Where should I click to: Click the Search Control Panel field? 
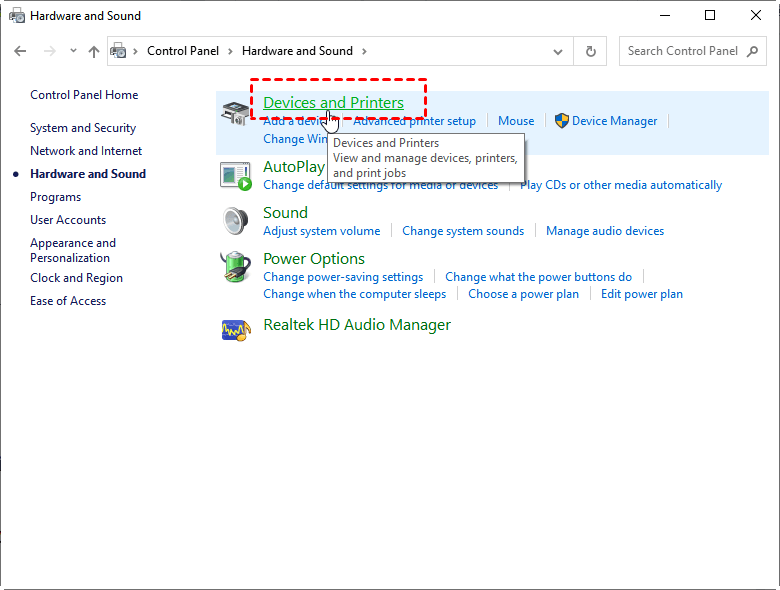coord(683,51)
